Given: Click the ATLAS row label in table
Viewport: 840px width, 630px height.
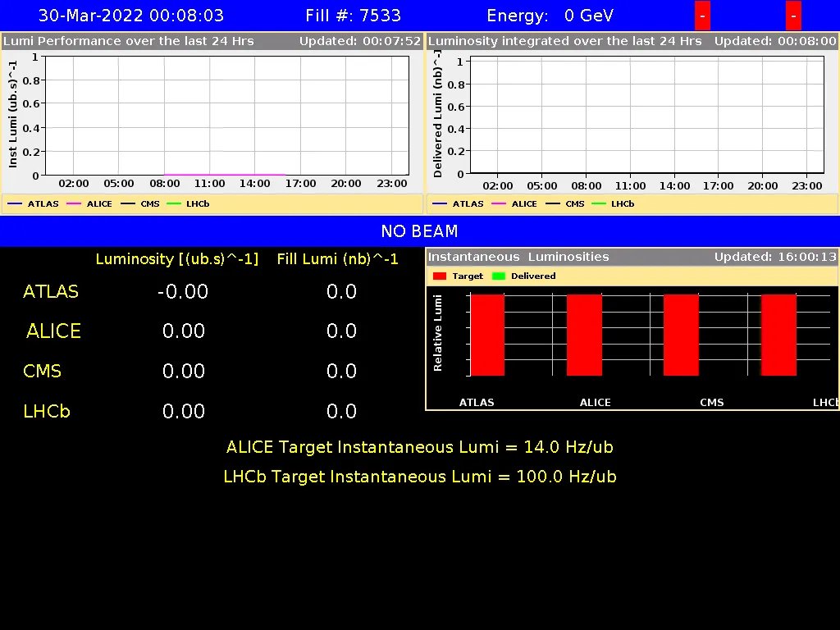Looking at the screenshot, I should [51, 292].
